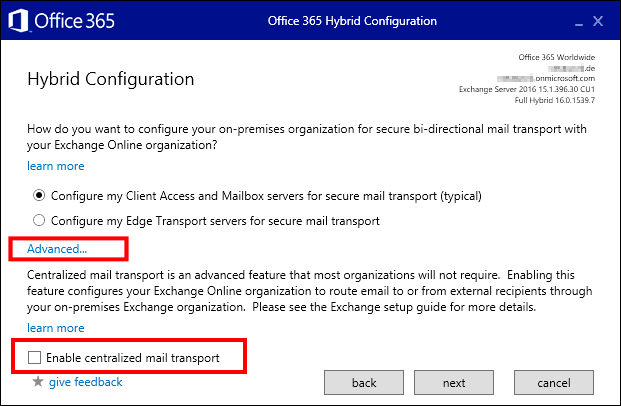Enable centralized mail transport checkbox

coord(34,357)
